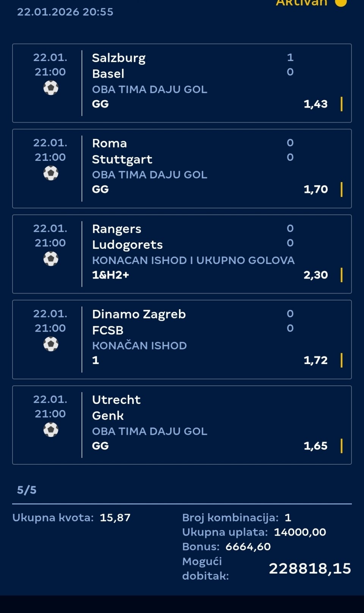Image resolution: width=364 pixels, height=613 pixels.
Task: Click the 1,72 odds for Dinamo Zagreb
Action: (x=315, y=360)
